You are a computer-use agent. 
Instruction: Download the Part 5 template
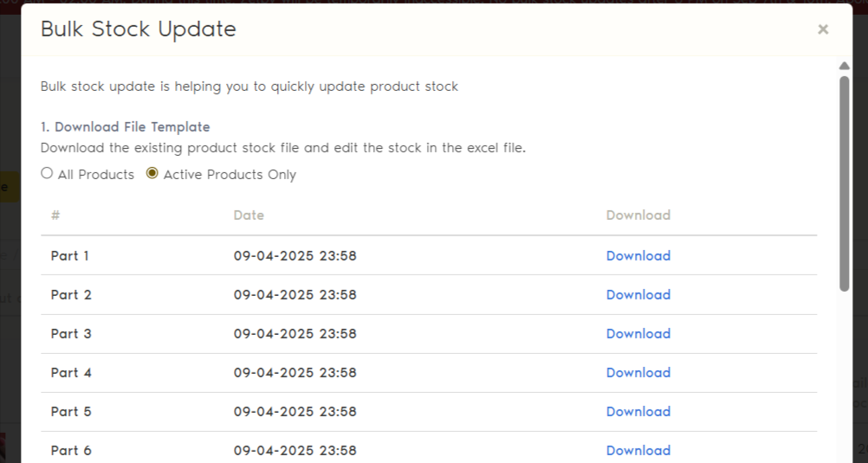(x=638, y=411)
